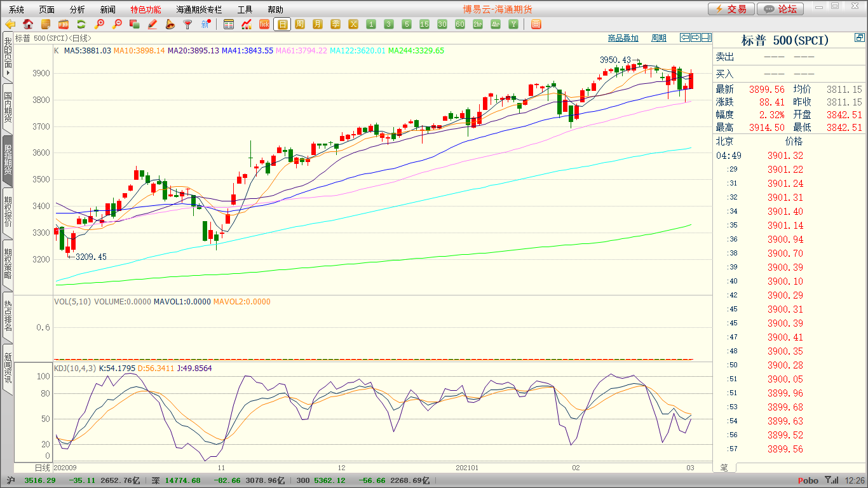Click the signal strength icon in status bar
The height and width of the screenshot is (488, 868).
(x=831, y=480)
